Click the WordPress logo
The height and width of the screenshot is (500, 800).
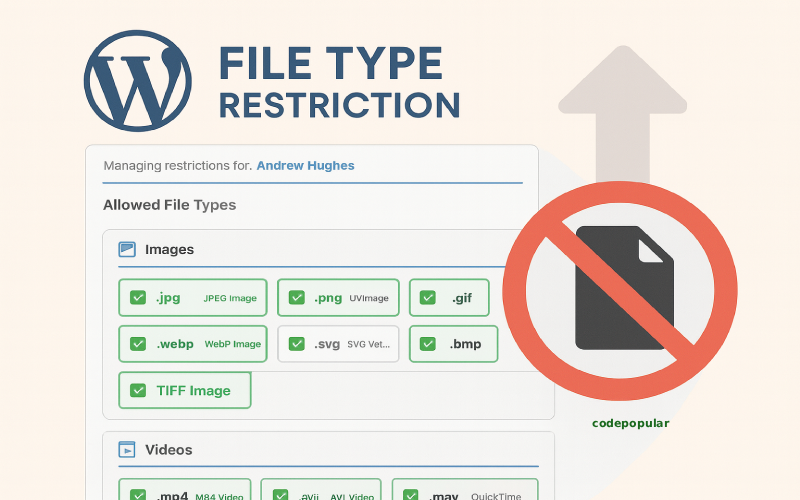point(138,81)
